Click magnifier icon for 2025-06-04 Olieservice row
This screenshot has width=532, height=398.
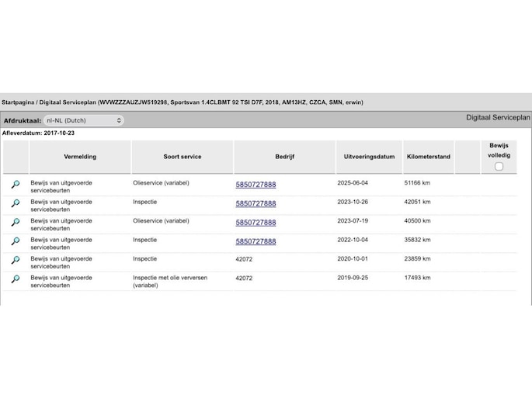15,185
